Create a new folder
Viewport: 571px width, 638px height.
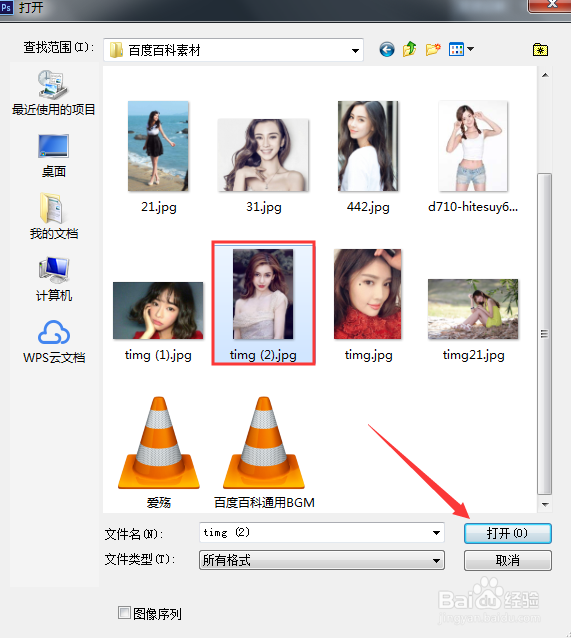pyautogui.click(x=433, y=49)
